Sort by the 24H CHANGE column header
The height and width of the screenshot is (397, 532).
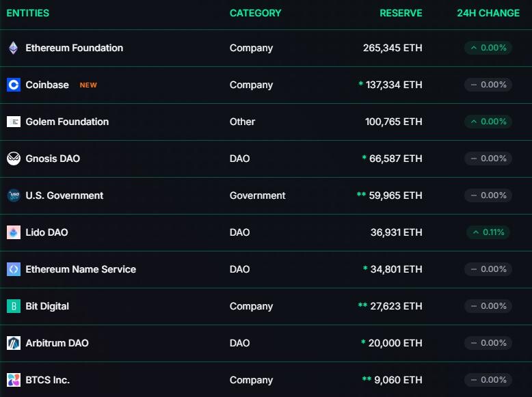click(x=488, y=13)
